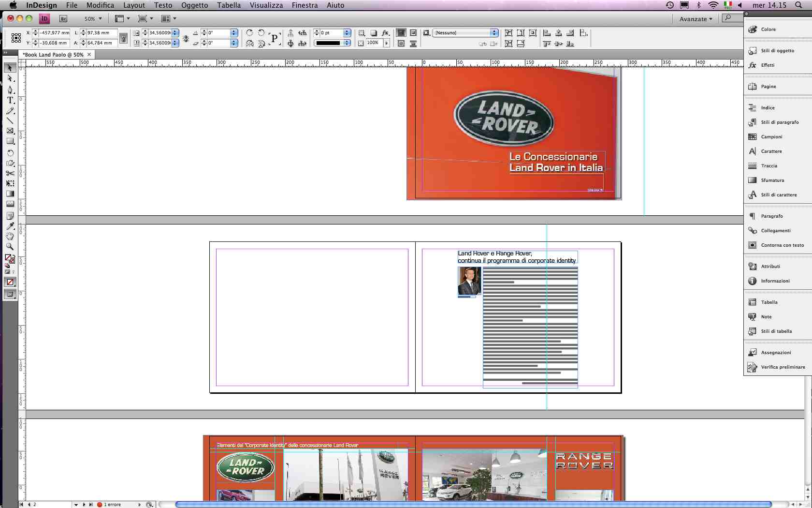The image size is (812, 508).
Task: Choose the Direct Selection tool
Action: pyautogui.click(x=10, y=78)
